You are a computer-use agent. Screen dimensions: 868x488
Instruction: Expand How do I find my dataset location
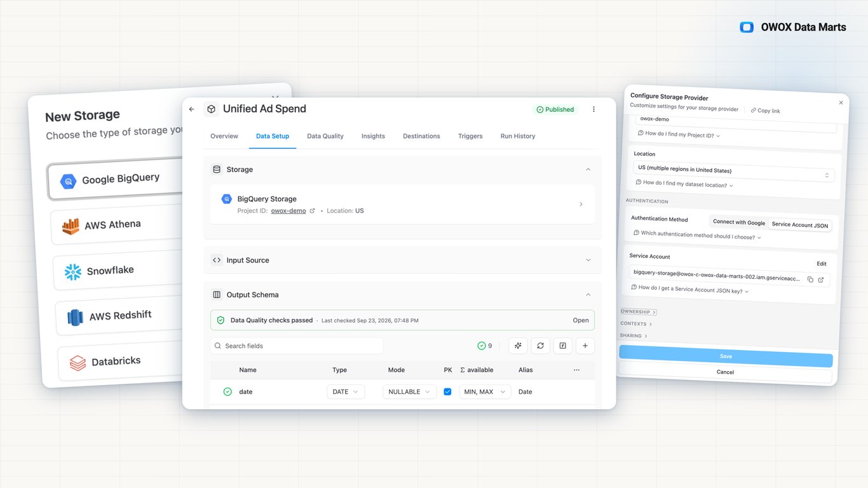684,184
